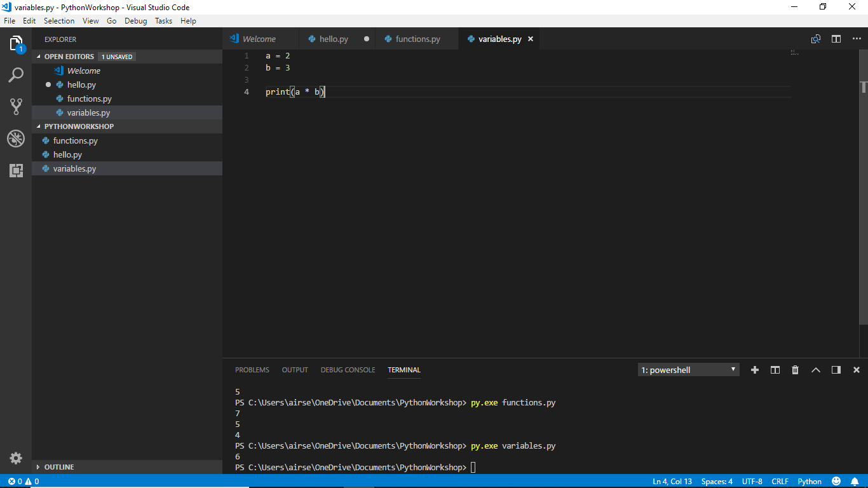
Task: Open the Source Control view
Action: click(x=16, y=106)
